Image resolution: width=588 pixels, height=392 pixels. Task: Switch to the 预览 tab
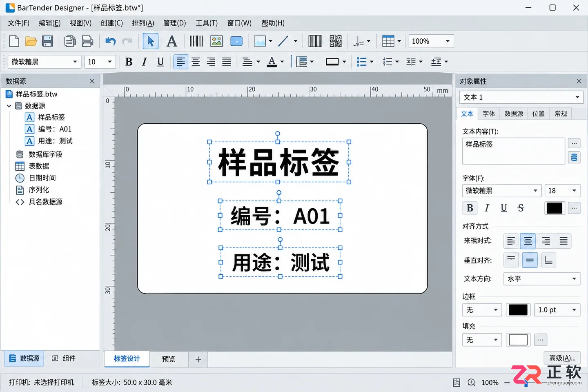(169, 359)
